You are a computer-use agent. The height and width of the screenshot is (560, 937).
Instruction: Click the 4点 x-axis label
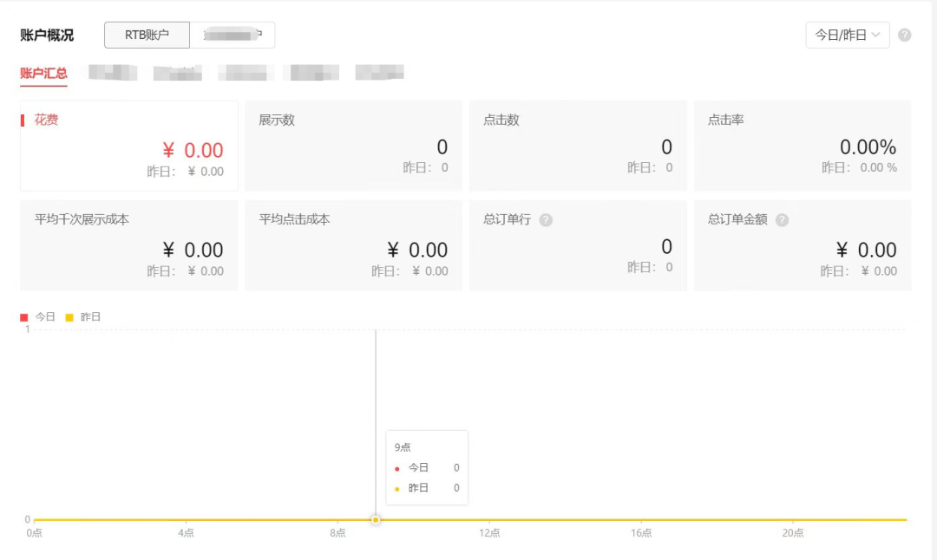coord(186,532)
